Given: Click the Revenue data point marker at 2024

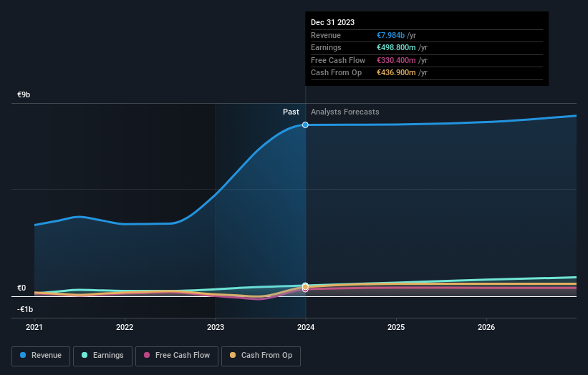Looking at the screenshot, I should [x=305, y=125].
